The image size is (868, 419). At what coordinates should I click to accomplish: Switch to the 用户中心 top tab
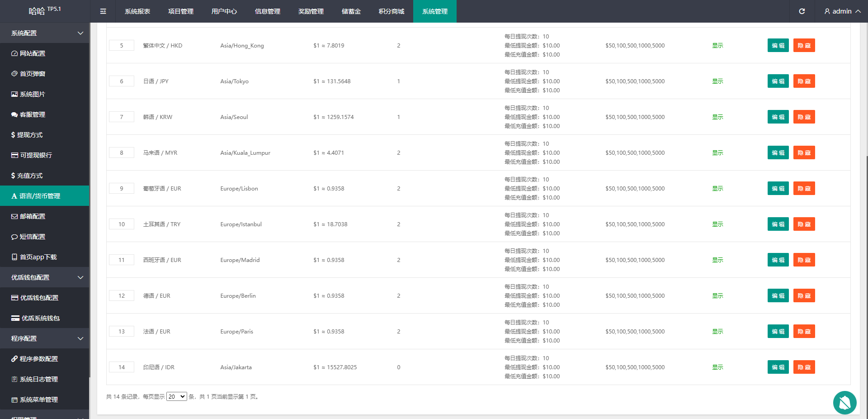point(224,11)
